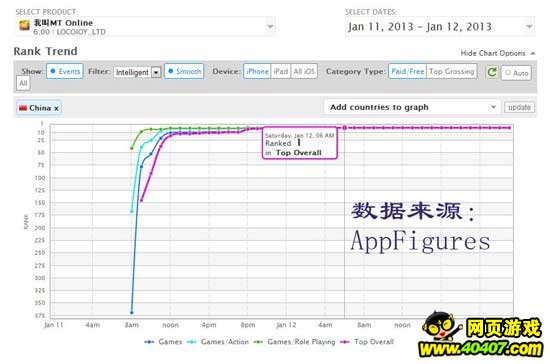Toggle the Events show option
This screenshot has height=364, width=550.
coord(65,71)
